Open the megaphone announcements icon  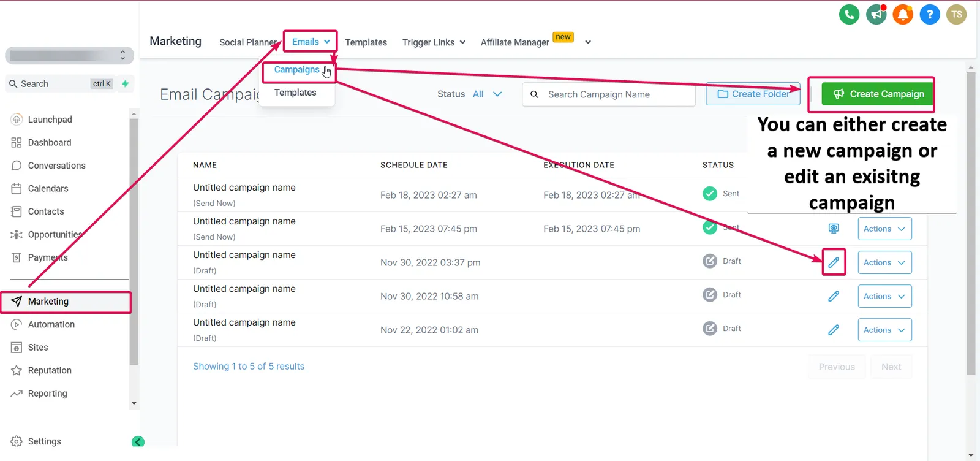click(876, 14)
